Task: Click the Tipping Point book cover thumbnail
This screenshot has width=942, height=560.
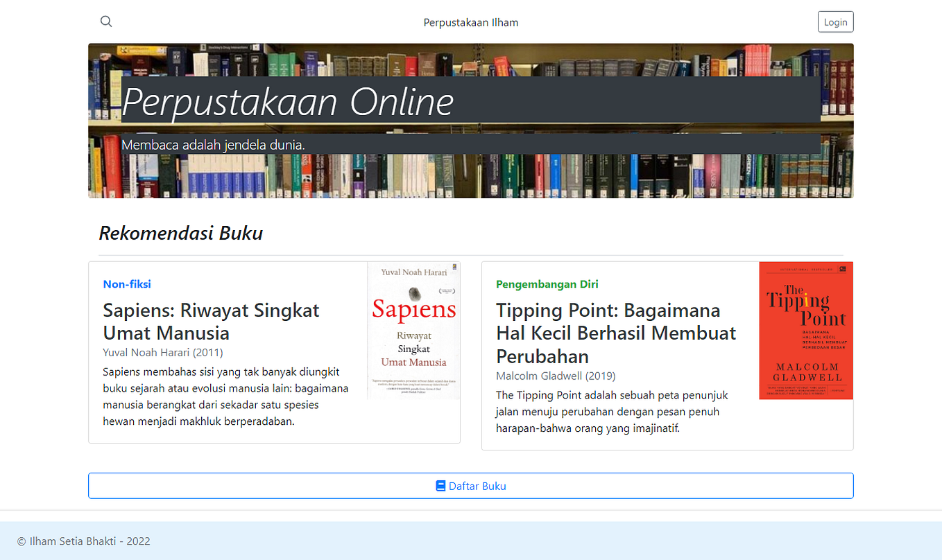Action: click(x=805, y=330)
